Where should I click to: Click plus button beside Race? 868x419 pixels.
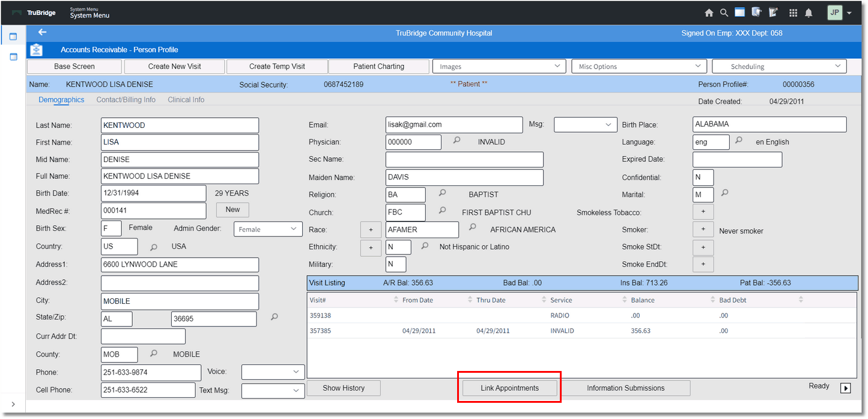(371, 230)
